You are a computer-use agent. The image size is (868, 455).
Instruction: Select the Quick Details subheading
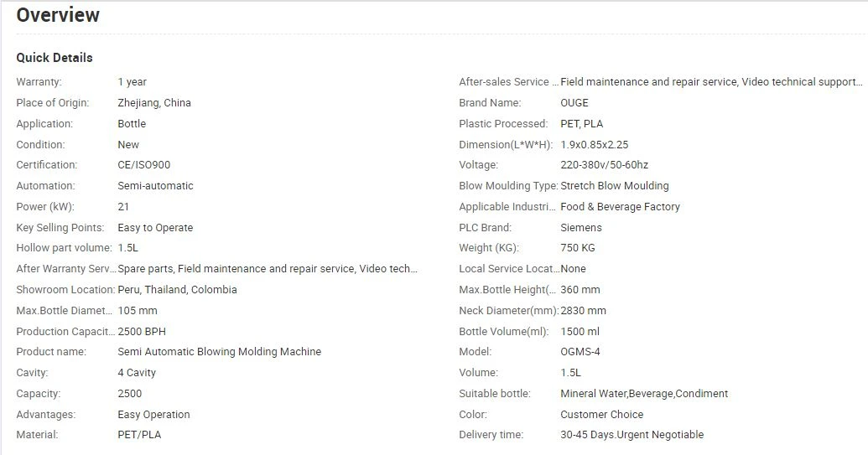point(55,58)
